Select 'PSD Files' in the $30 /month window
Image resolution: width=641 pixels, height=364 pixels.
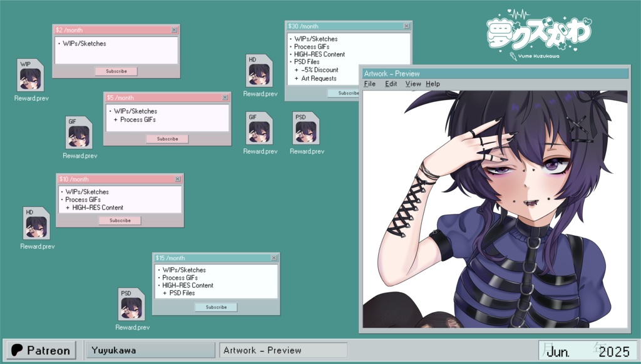coord(307,62)
